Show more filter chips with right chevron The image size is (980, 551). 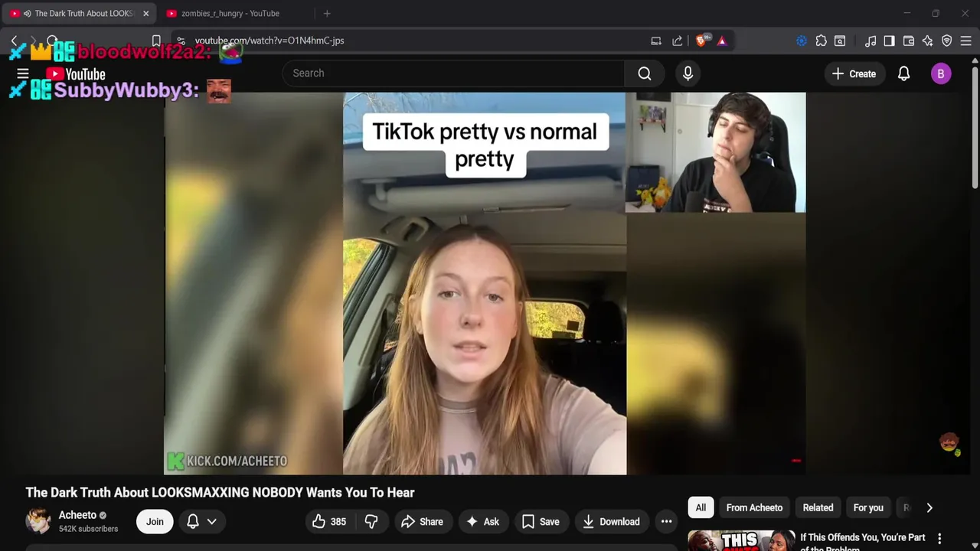[929, 507]
